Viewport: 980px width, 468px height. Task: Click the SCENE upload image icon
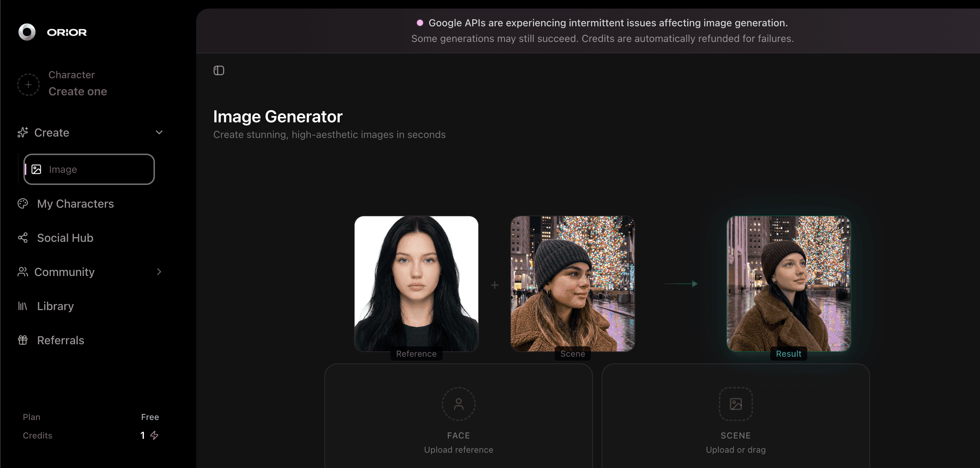coord(736,404)
